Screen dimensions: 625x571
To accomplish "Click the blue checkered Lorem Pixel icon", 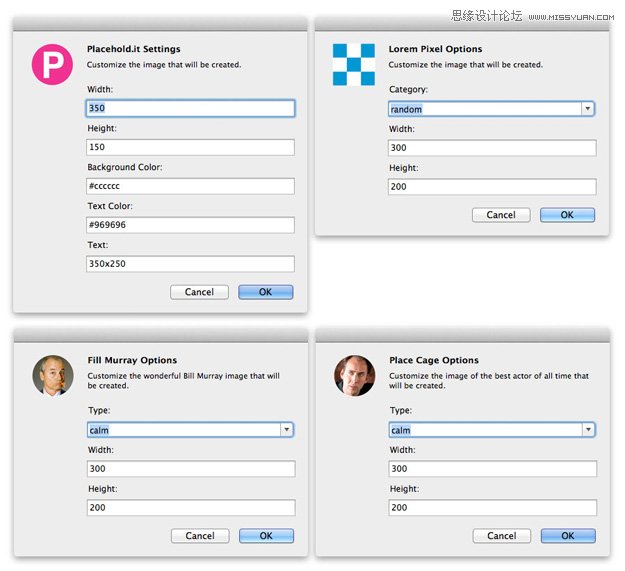I will [x=354, y=65].
